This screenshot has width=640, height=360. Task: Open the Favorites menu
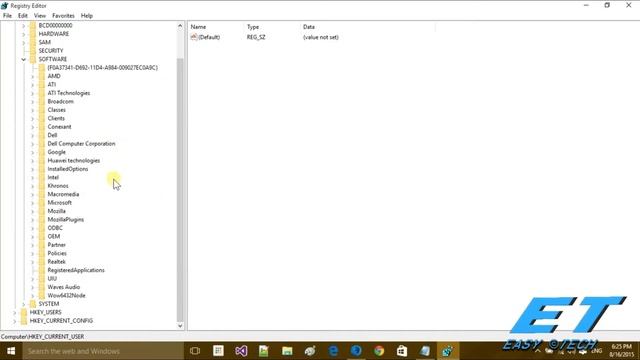point(63,16)
